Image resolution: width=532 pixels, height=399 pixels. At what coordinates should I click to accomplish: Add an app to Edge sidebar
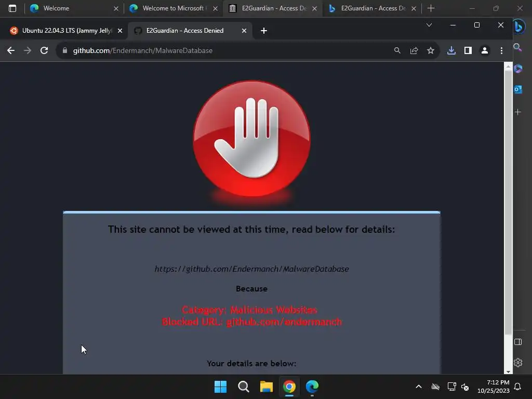(x=518, y=112)
